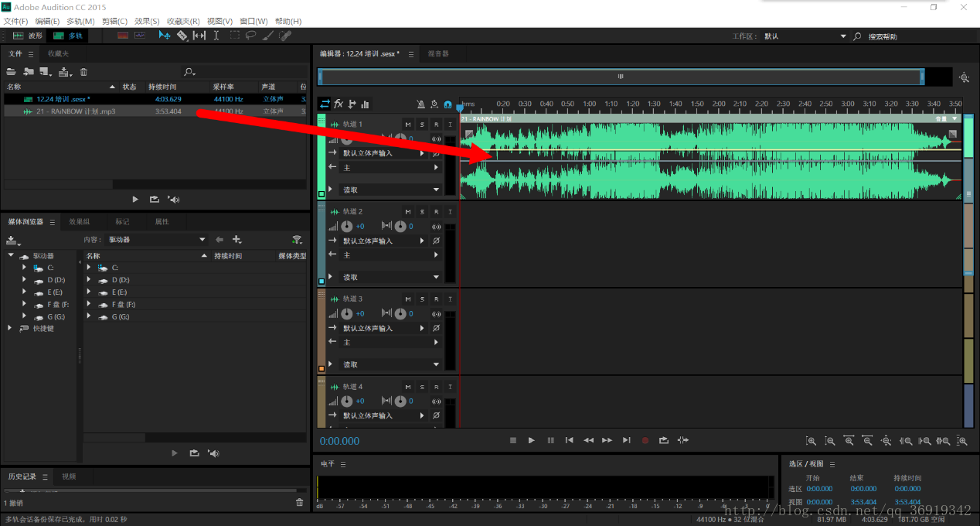This screenshot has width=980, height=526.
Task: Adjust Track 2 volume knob
Action: (x=347, y=227)
